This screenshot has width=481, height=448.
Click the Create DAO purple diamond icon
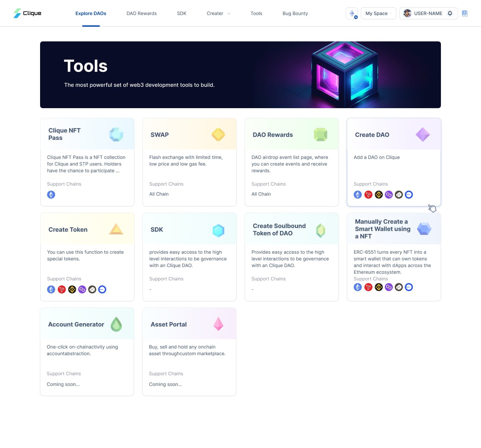[x=423, y=135]
